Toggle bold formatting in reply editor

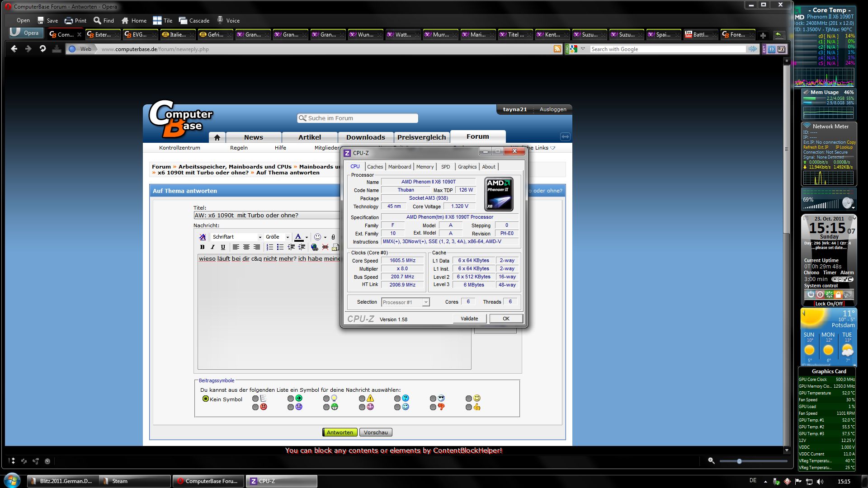coord(202,247)
